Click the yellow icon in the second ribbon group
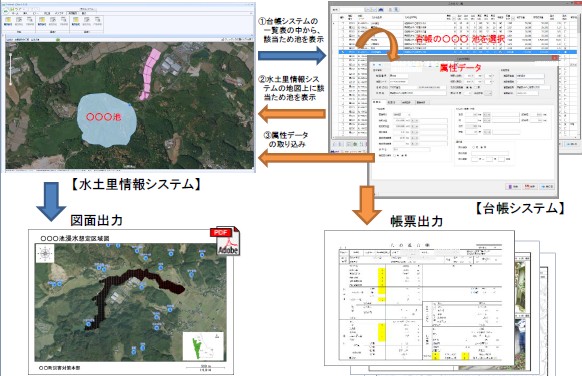 click(42, 21)
